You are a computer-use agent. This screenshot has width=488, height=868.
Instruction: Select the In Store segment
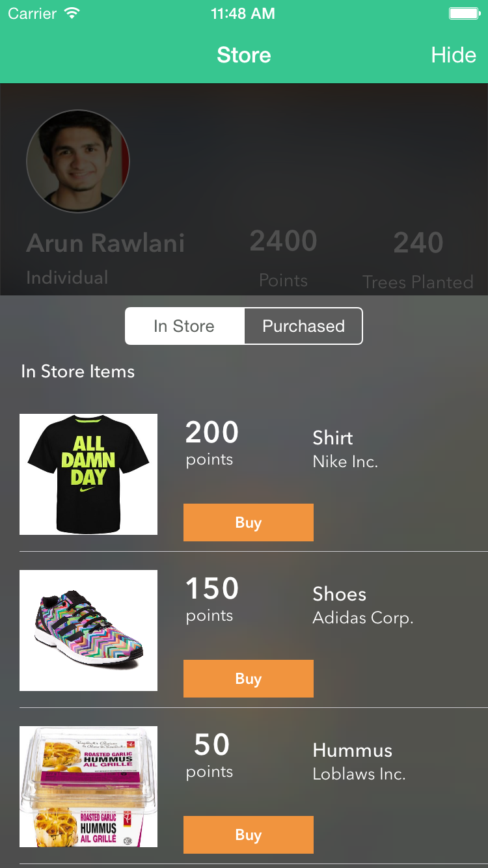click(184, 326)
